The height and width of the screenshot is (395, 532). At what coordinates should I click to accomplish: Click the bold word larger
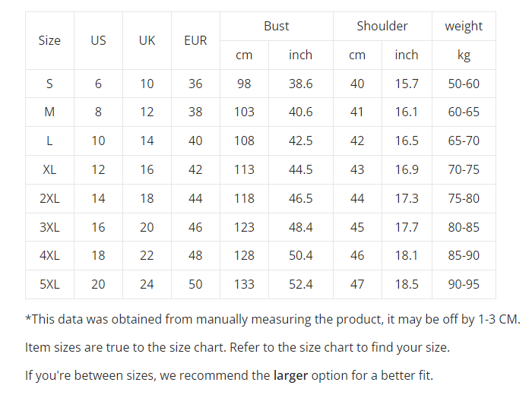click(x=291, y=376)
